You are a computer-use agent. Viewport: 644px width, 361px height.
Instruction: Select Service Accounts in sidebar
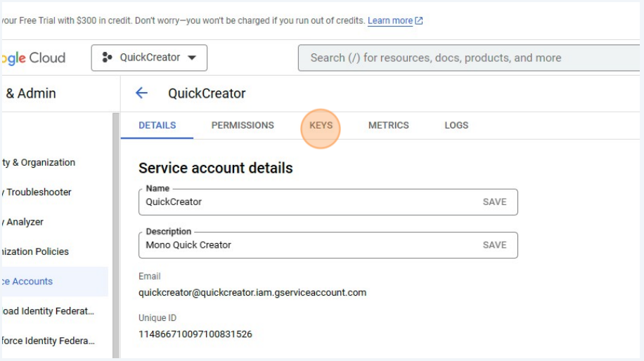(x=55, y=282)
